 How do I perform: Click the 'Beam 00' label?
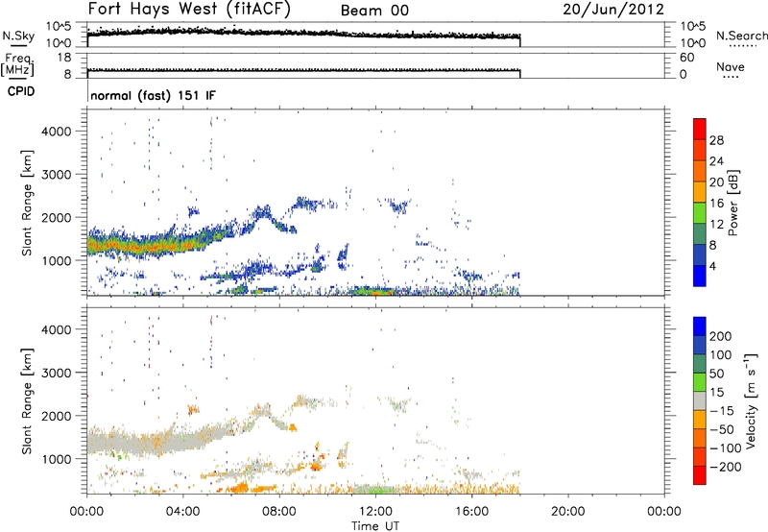tap(374, 11)
